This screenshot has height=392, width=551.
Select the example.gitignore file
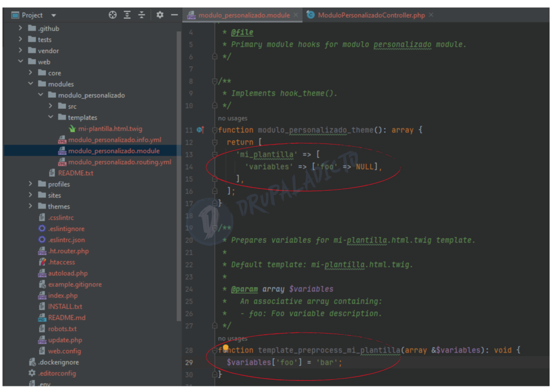(75, 285)
